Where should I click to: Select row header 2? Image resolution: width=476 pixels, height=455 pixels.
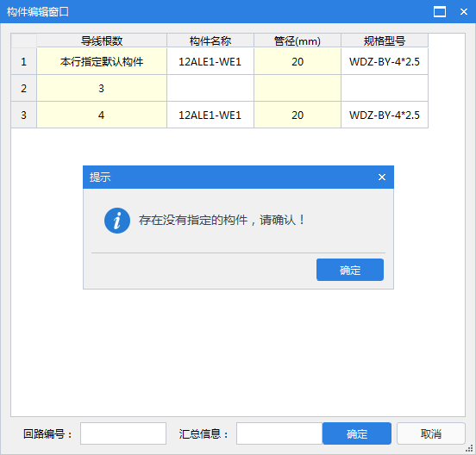23,88
